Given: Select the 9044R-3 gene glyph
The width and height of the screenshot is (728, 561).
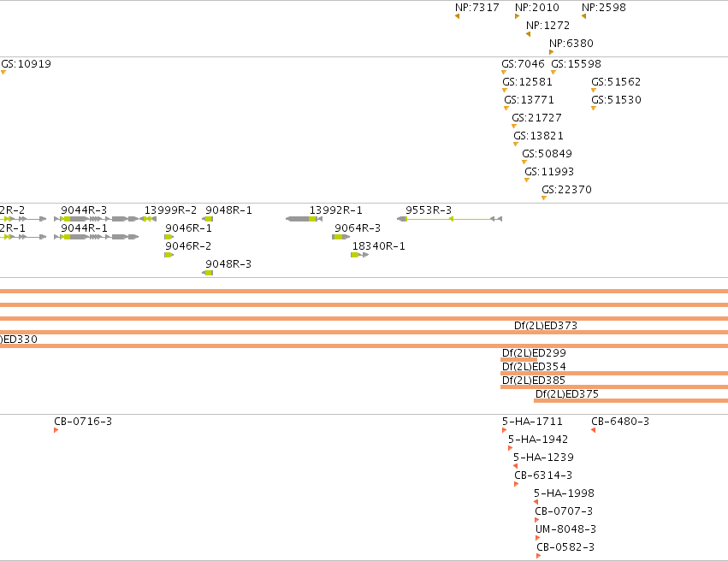Looking at the screenshot, I should coord(96,219).
